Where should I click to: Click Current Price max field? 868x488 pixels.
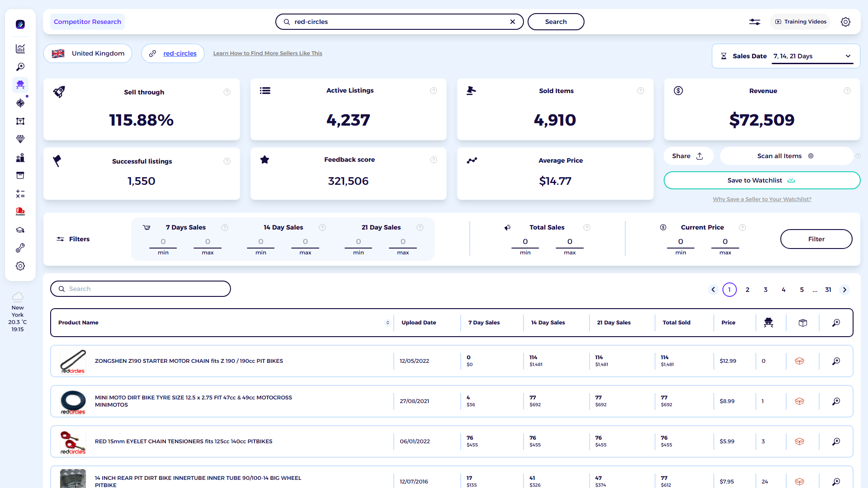(x=725, y=242)
